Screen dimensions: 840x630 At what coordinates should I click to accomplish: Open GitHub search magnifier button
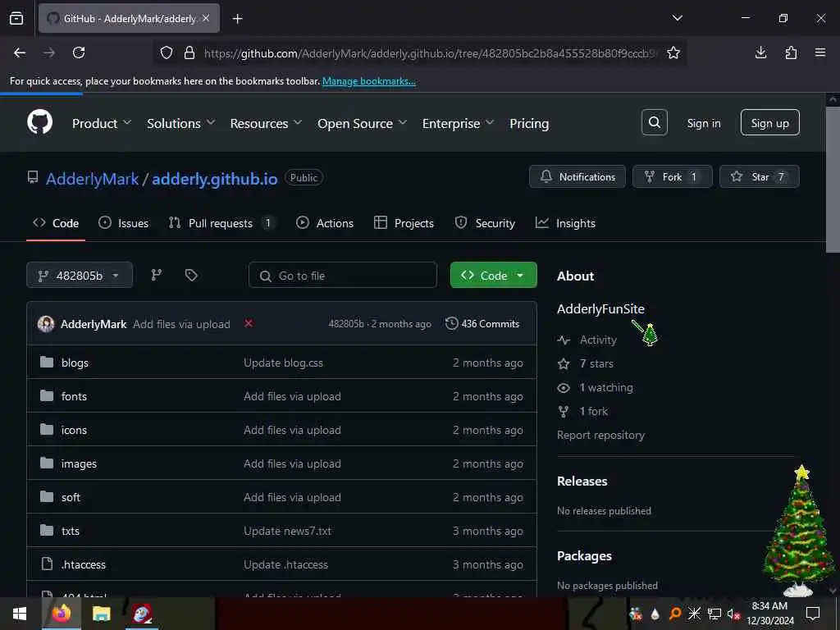tap(654, 123)
